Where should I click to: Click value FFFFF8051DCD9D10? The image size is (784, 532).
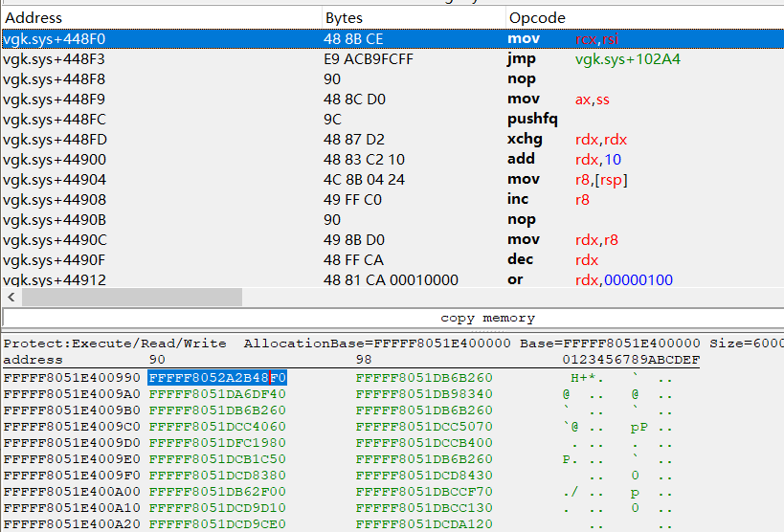(x=217, y=507)
